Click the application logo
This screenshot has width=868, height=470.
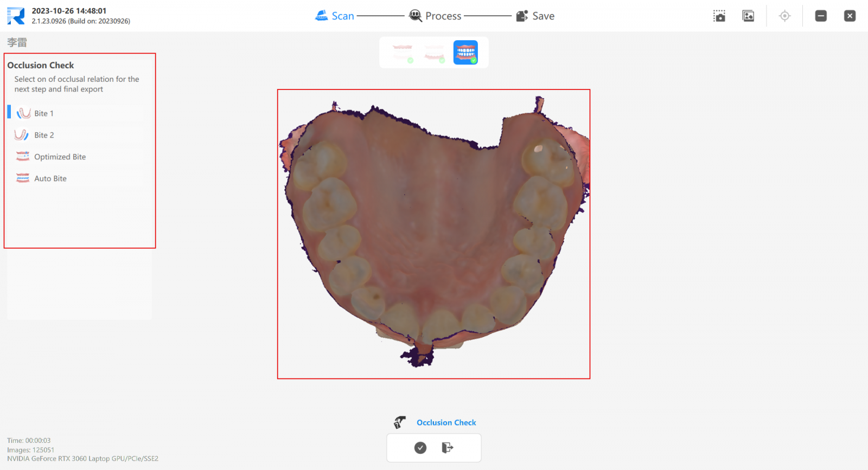click(x=16, y=16)
